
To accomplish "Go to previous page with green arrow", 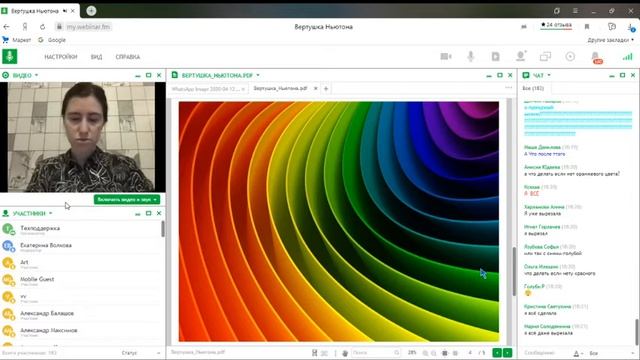I will [x=497, y=353].
